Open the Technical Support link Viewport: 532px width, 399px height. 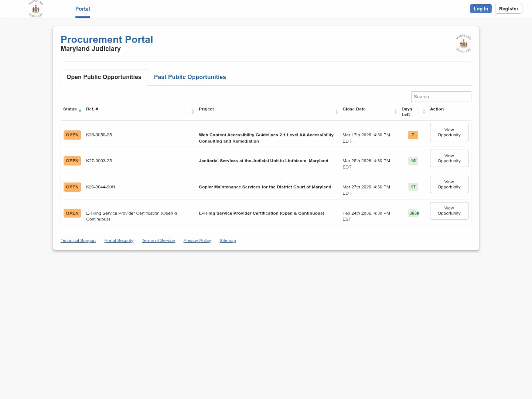[78, 241]
